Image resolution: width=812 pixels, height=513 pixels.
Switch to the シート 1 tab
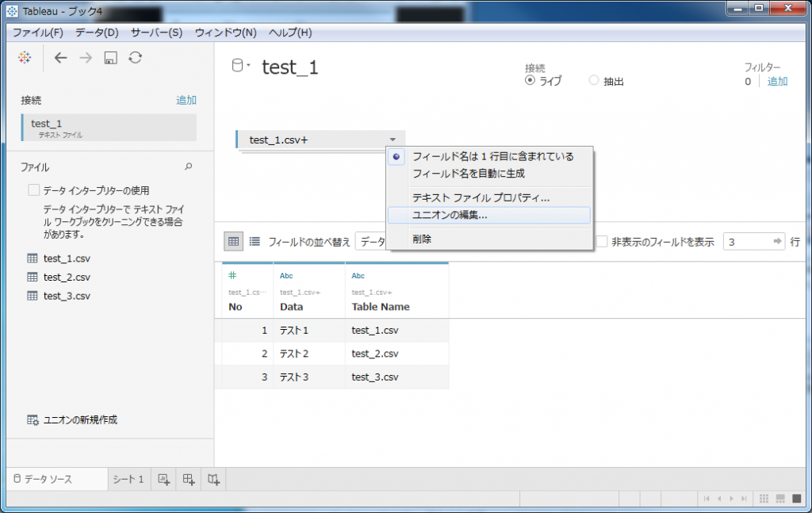(x=128, y=479)
